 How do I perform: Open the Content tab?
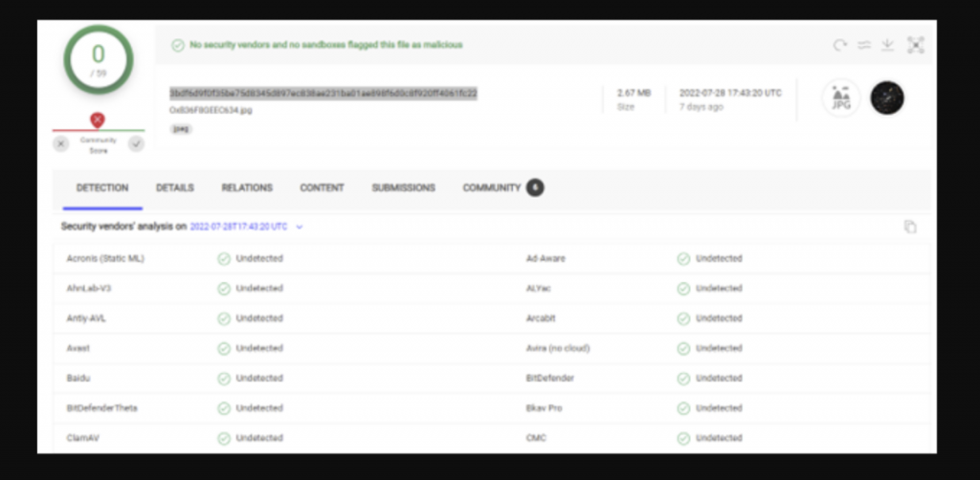[x=322, y=187]
